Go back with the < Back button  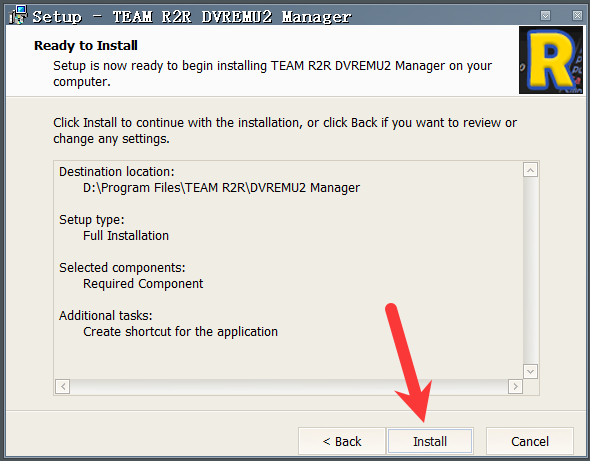(342, 441)
